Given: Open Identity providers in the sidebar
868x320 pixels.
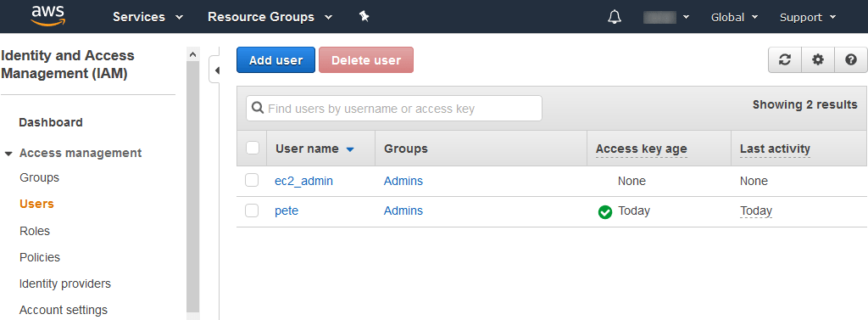Looking at the screenshot, I should [65, 284].
